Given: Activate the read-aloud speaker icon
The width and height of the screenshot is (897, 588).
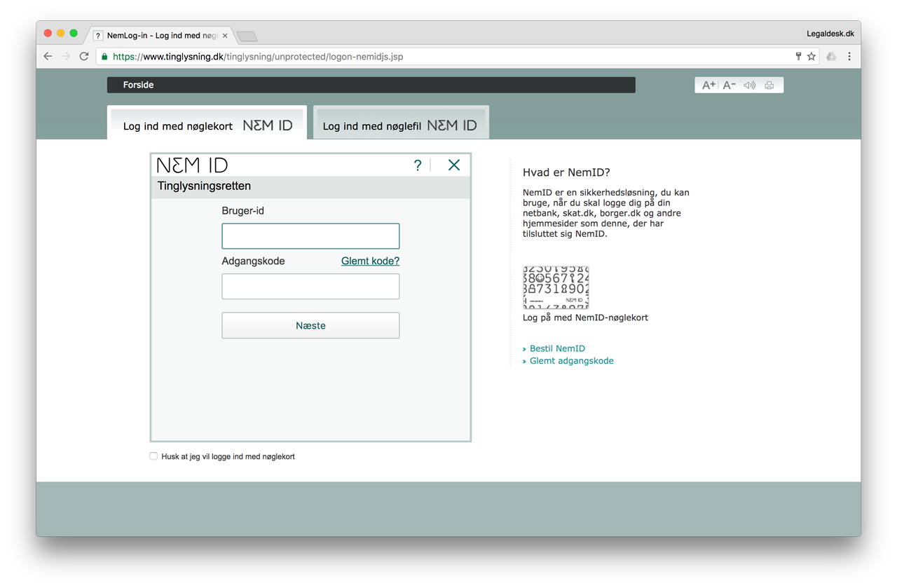Looking at the screenshot, I should [x=749, y=86].
